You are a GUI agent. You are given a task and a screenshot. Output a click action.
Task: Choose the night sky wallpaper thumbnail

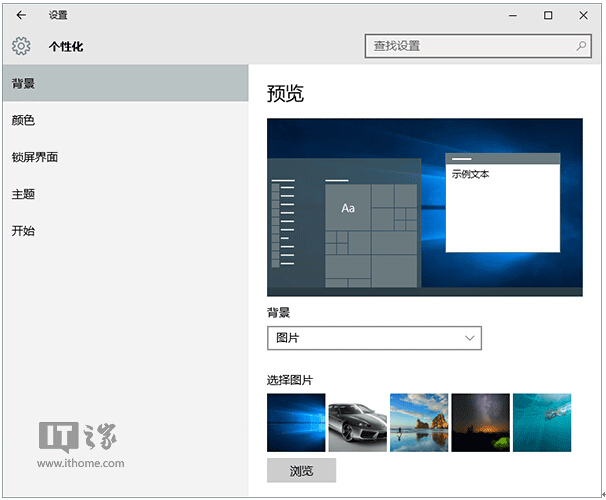click(x=480, y=422)
